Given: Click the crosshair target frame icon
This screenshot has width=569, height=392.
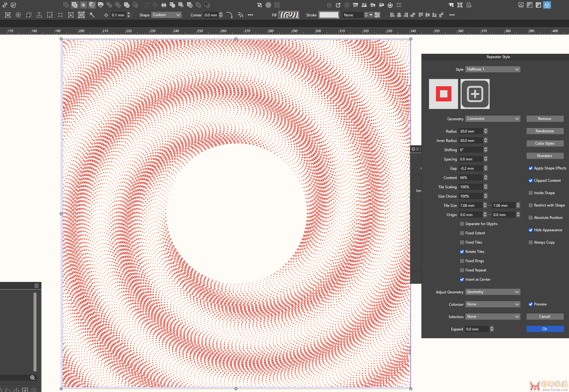Looking at the screenshot, I should [18, 15].
